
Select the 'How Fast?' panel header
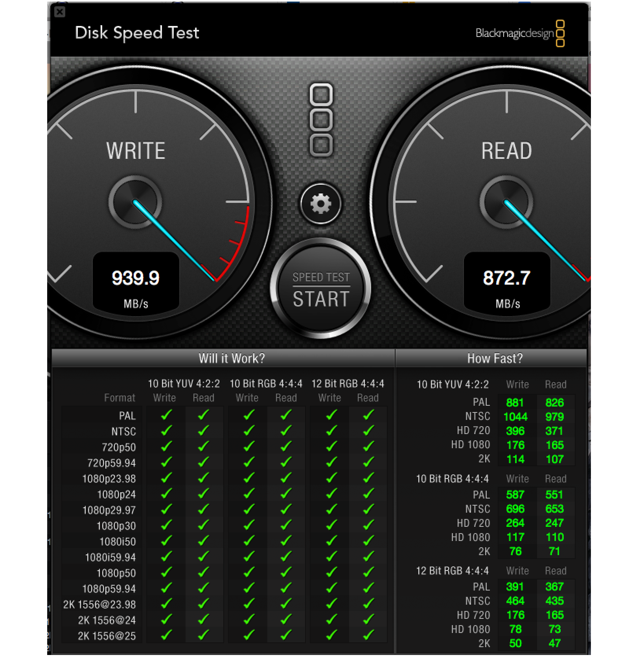tap(495, 358)
